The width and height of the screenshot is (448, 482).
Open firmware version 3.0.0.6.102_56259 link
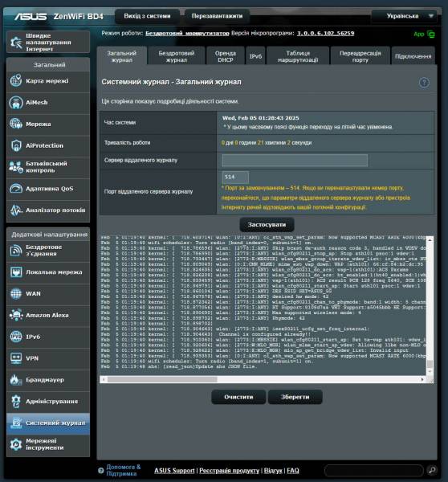(x=325, y=33)
